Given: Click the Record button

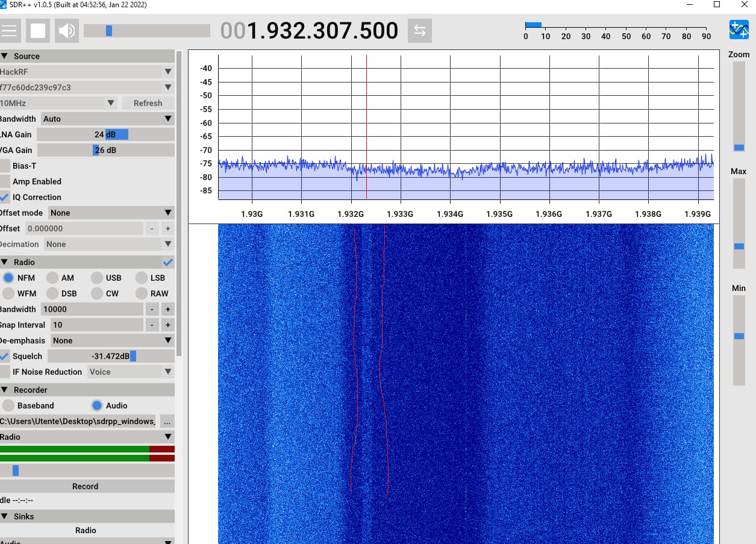Looking at the screenshot, I should [x=86, y=486].
